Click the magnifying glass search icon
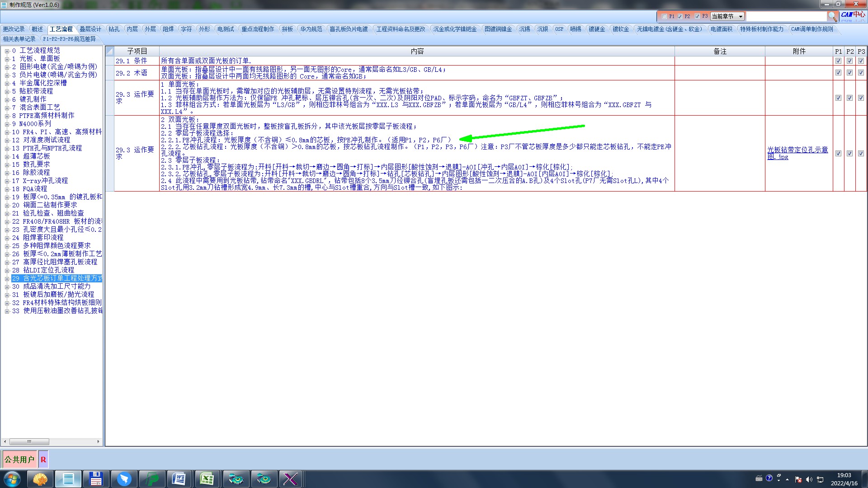Image resolution: width=868 pixels, height=488 pixels. coord(832,16)
